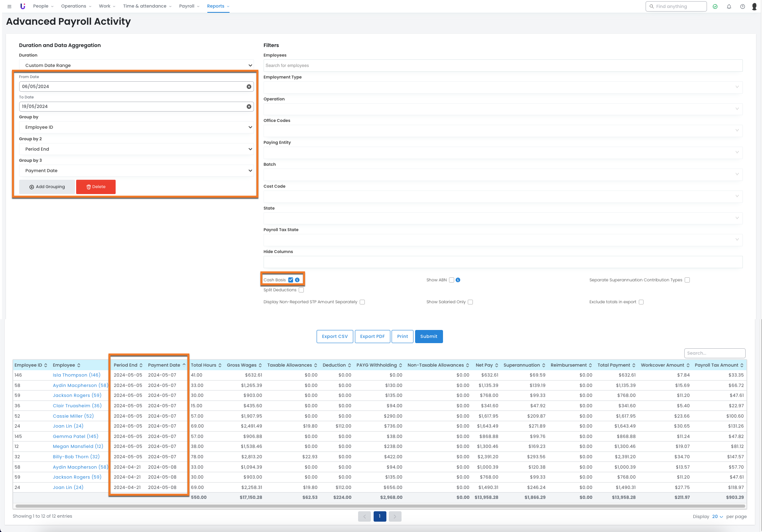Click the green status check icon
This screenshot has height=532, width=762.
[x=715, y=6]
